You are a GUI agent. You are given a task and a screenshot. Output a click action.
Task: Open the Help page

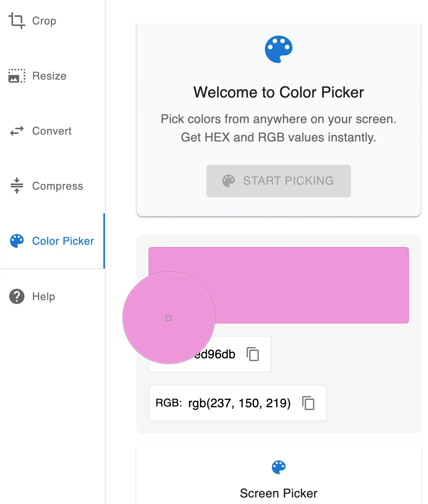[52, 296]
